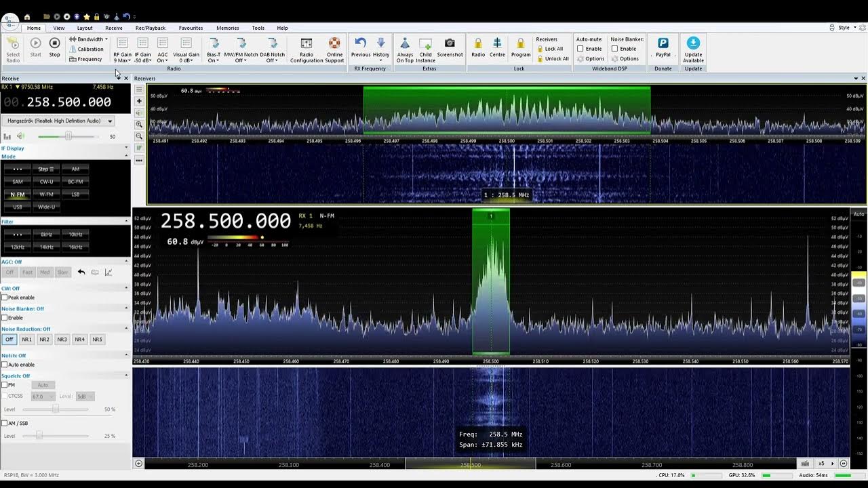
Task: Expand the audio output device dropdown
Action: pos(110,121)
